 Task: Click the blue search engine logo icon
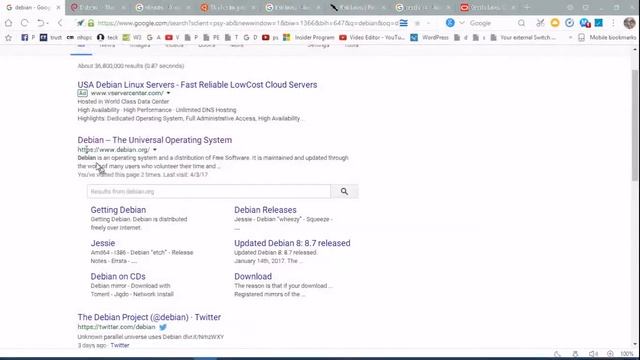click(x=450, y=23)
